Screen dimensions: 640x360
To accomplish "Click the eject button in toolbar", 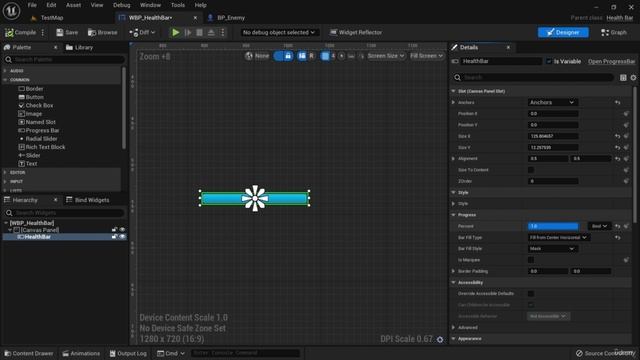I will tap(211, 32).
